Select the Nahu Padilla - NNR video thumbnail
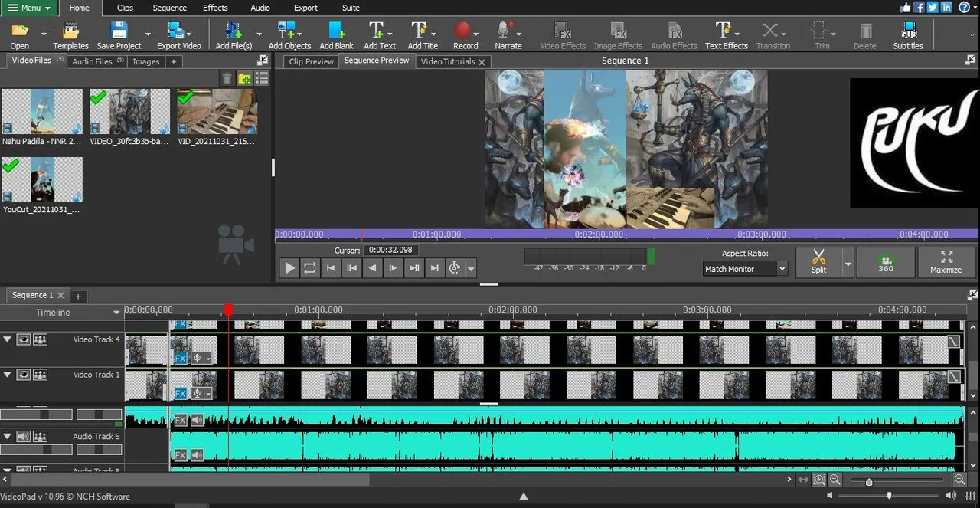Image resolution: width=980 pixels, height=508 pixels. tap(42, 112)
